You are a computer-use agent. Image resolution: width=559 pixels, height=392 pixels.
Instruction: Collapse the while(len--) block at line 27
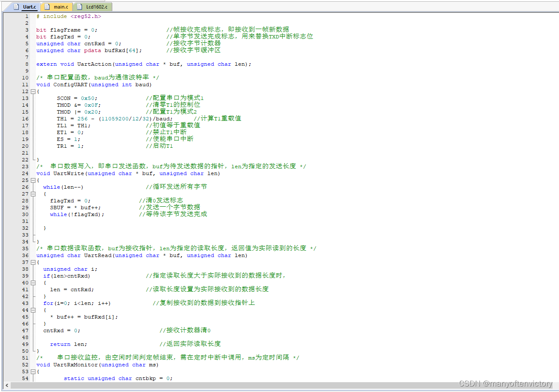click(32, 194)
